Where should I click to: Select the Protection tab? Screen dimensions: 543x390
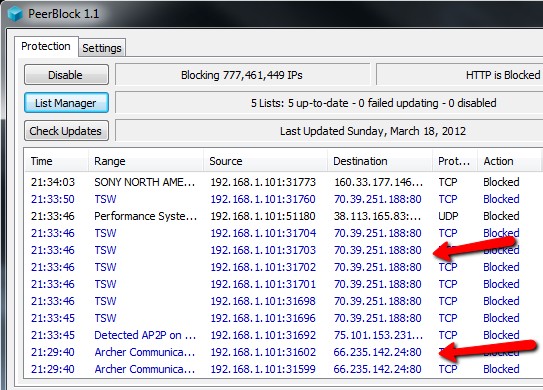(46, 46)
